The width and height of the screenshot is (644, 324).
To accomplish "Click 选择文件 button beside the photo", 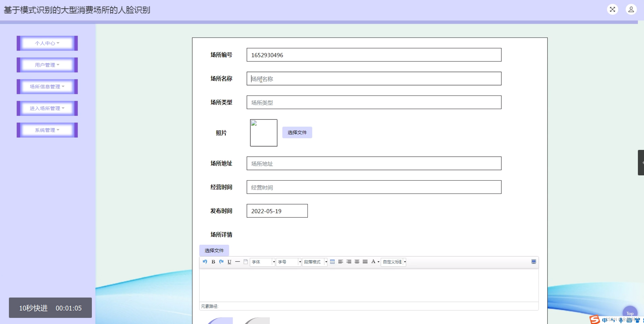I will click(x=297, y=133).
